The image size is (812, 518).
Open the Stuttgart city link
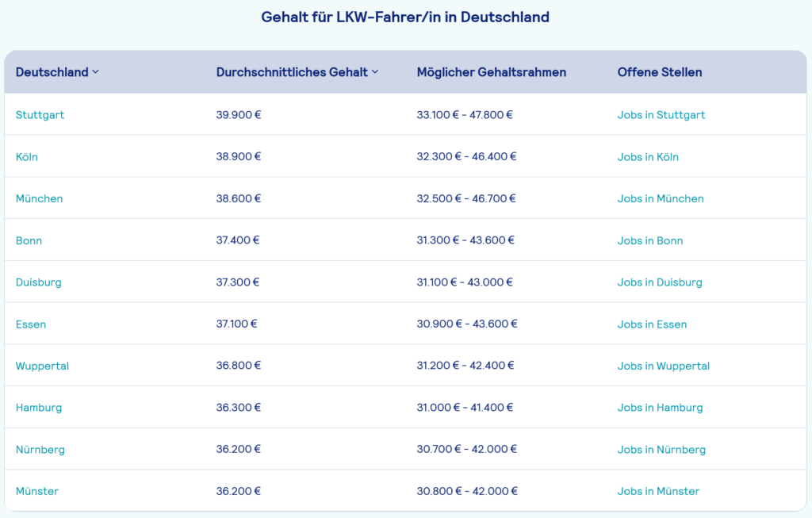click(x=40, y=115)
